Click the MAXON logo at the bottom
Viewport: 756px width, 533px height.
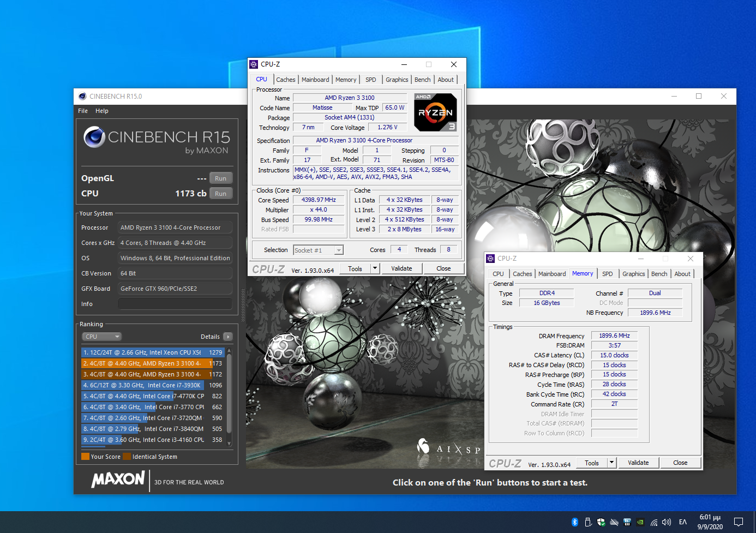(118, 480)
